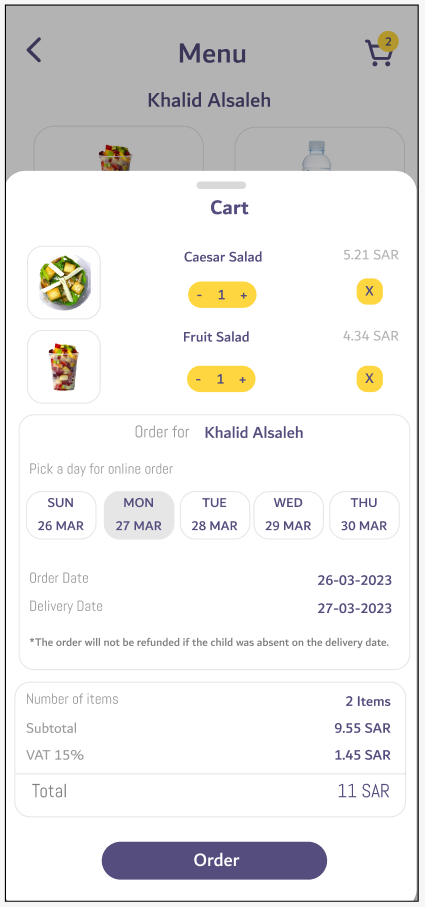Go back using the left arrow
The image size is (425, 907).
(34, 50)
